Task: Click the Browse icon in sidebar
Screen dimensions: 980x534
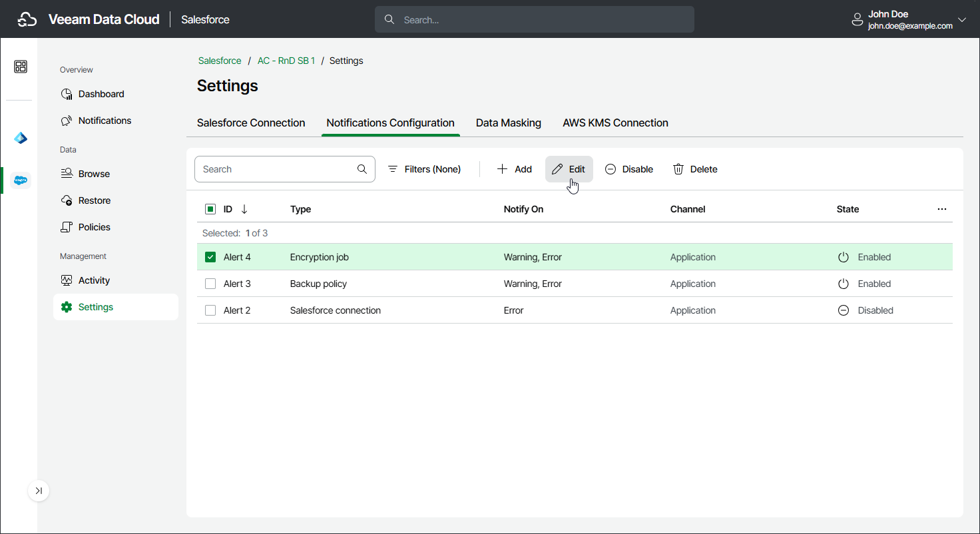Action: click(67, 174)
